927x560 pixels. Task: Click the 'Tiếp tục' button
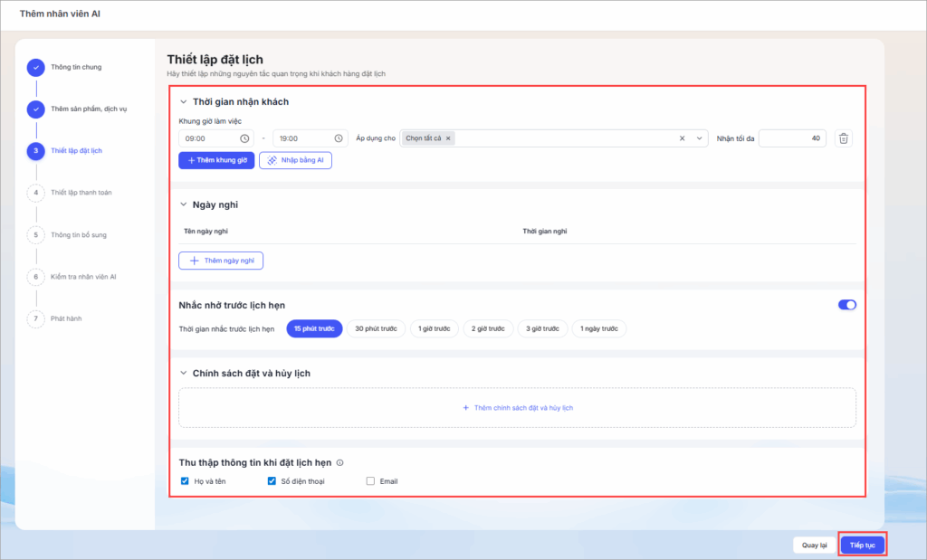[x=862, y=545]
